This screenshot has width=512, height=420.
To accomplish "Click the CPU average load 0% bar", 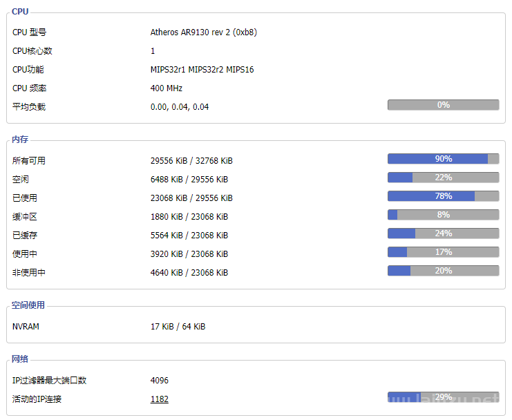I will (443, 105).
